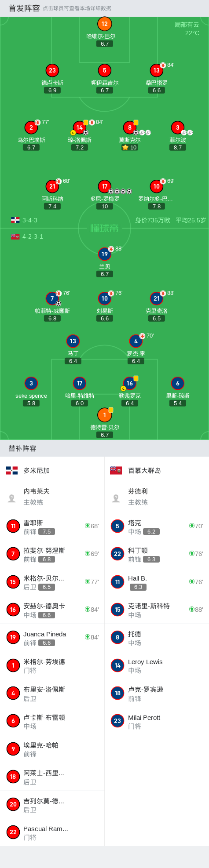Image resolution: width=209 pixels, height=868 pixels.
Task: Select Bermuda striker 兰贝 number 19
Action: [x=104, y=254]
